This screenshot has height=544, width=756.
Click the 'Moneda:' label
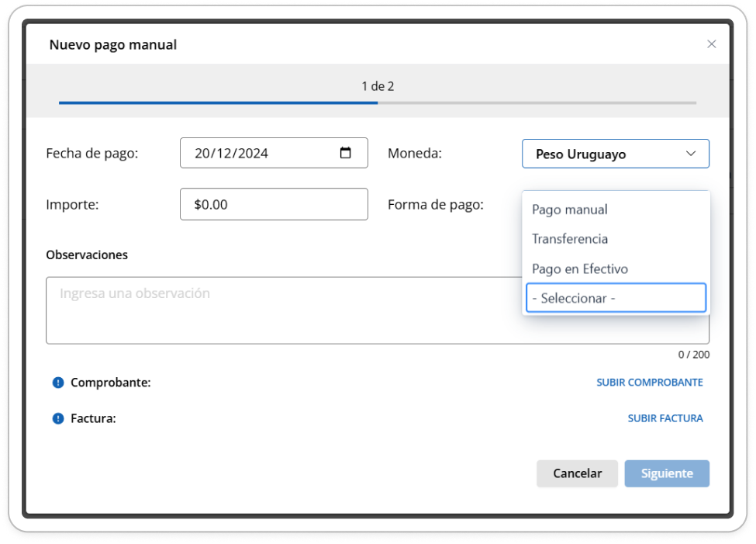(415, 154)
